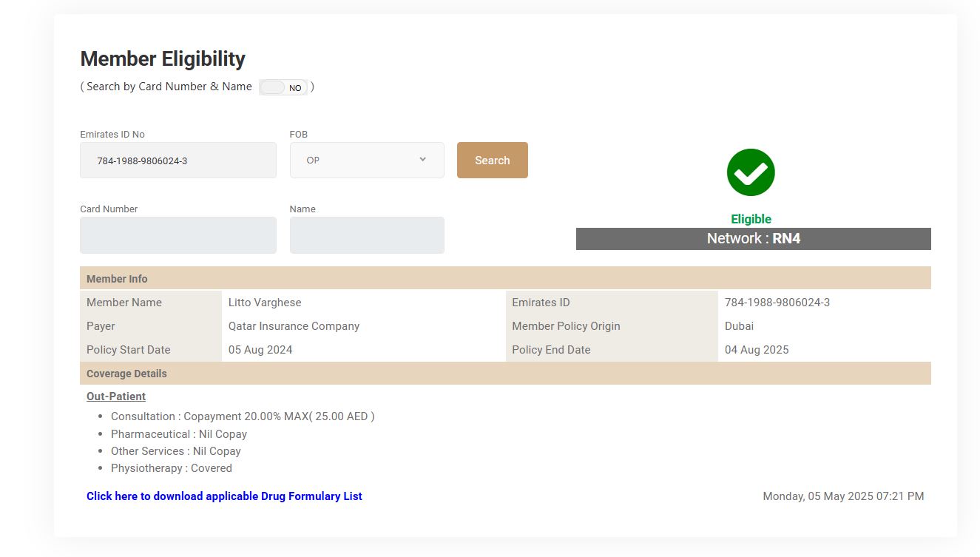Click the Policy Start Date value
980x557 pixels.
260,350
